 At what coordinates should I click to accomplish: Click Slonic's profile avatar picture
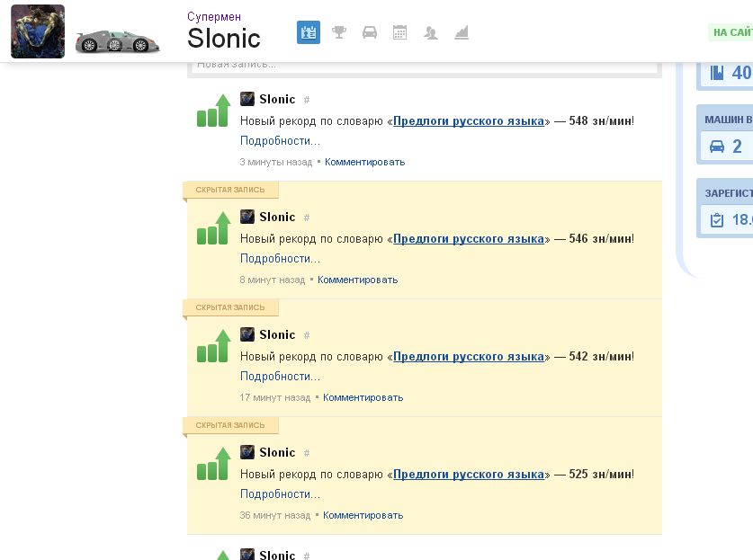[x=38, y=31]
